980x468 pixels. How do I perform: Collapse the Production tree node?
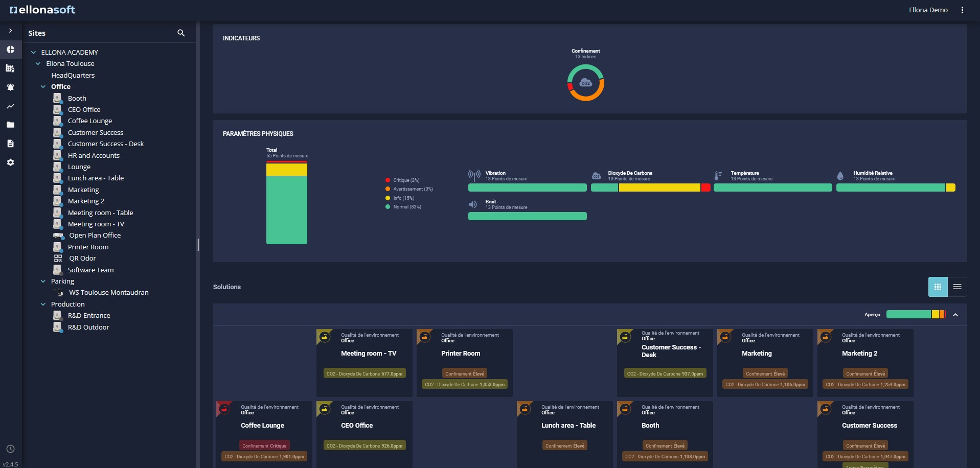click(43, 305)
